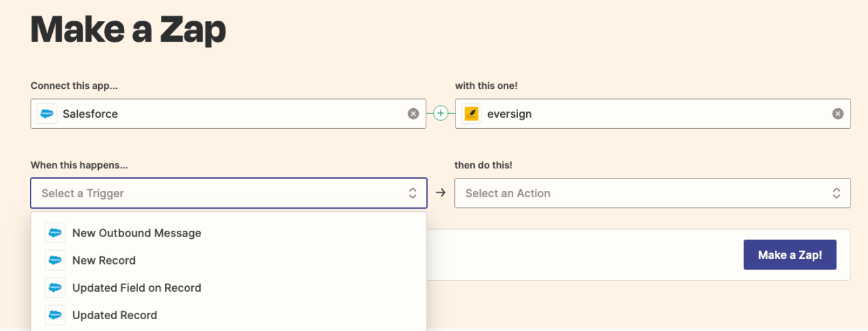Choose the Updated Record trigger
Viewport: 868px width, 331px height.
[x=229, y=315]
